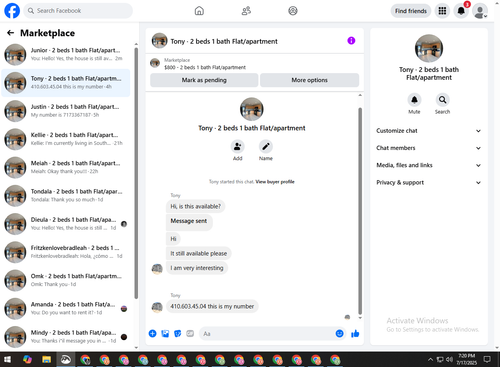Image resolution: width=500 pixels, height=367 pixels.
Task: Click the Name pencil icon in chat
Action: [266, 147]
